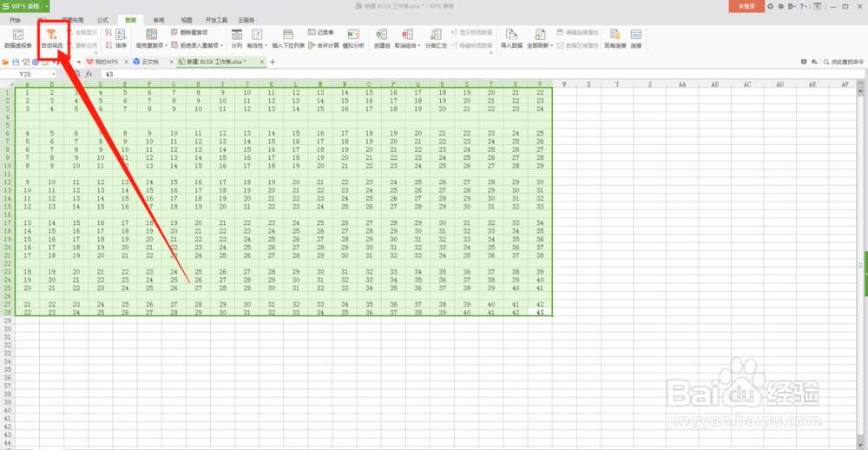
Task: Collapse the ribbon with the top-right arrow icon
Action: (818, 7)
